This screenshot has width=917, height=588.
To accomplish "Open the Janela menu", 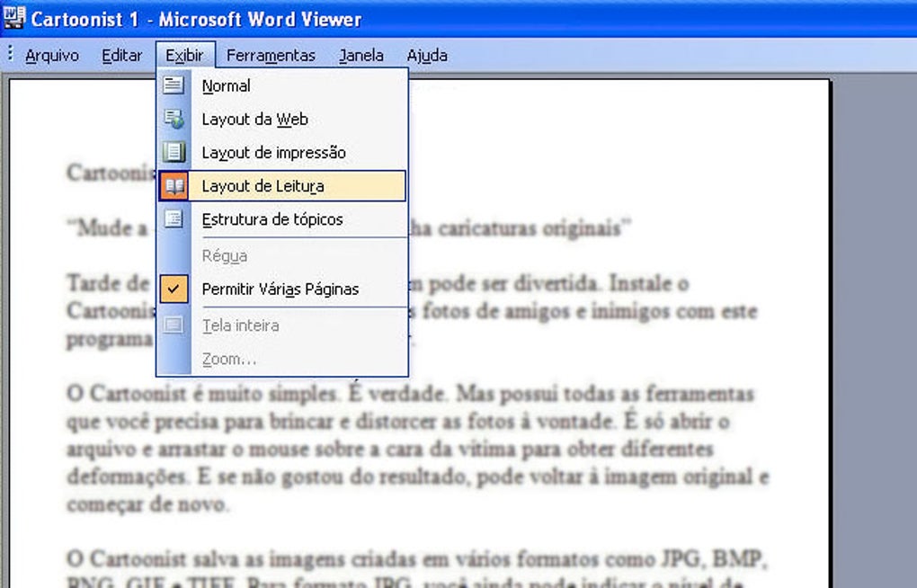I will coord(361,56).
